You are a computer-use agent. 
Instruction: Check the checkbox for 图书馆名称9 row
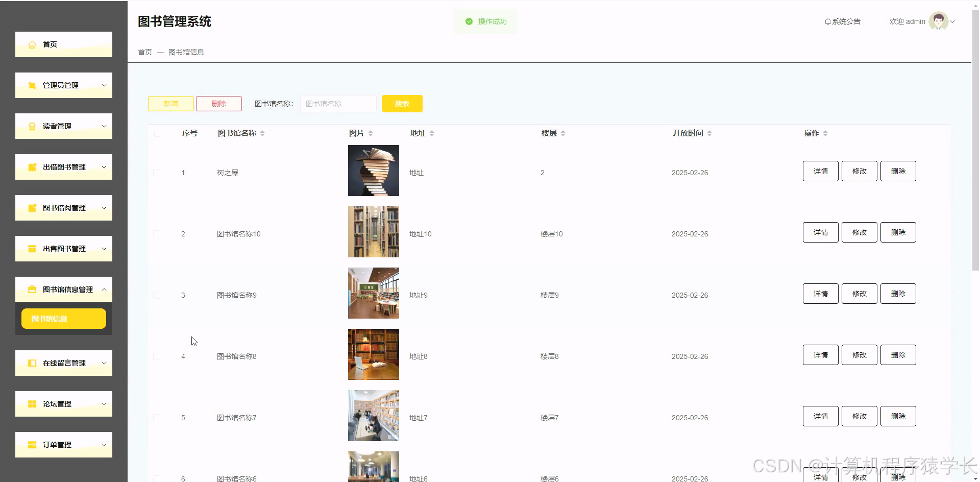(x=157, y=295)
